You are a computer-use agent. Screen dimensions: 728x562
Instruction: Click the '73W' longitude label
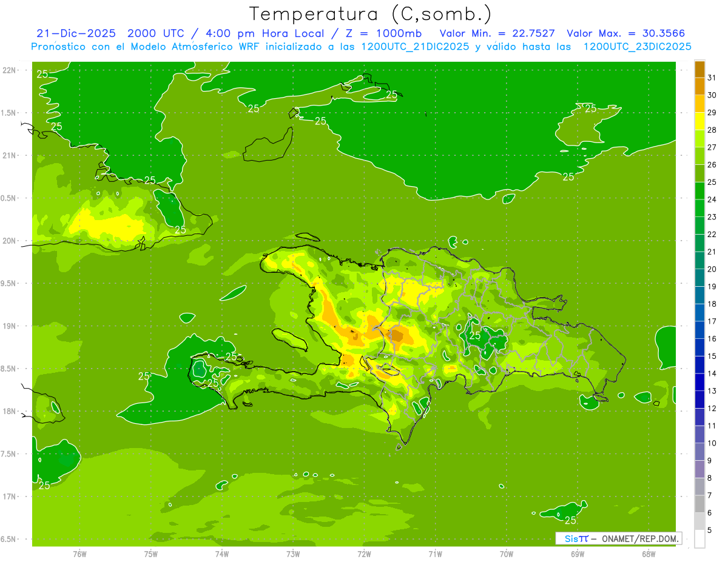pos(293,554)
